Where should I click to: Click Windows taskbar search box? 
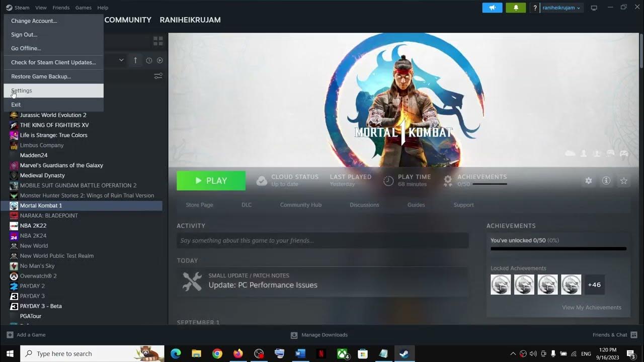(x=92, y=353)
